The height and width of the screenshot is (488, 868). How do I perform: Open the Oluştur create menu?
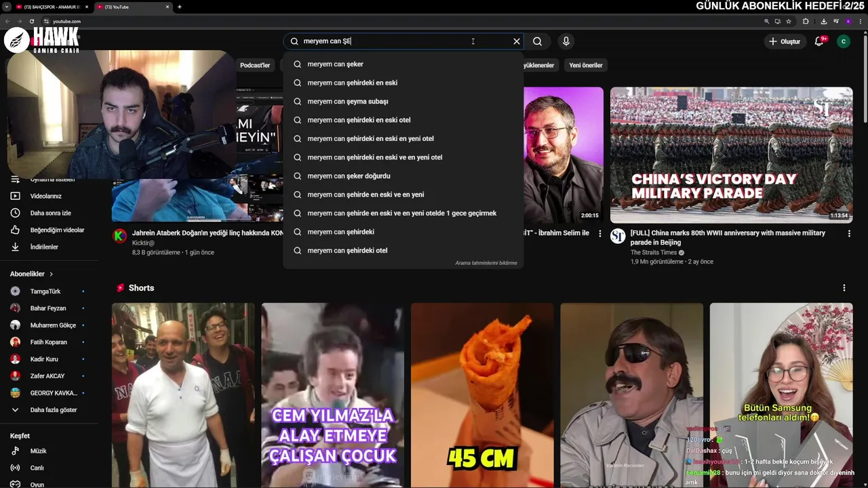(x=784, y=41)
